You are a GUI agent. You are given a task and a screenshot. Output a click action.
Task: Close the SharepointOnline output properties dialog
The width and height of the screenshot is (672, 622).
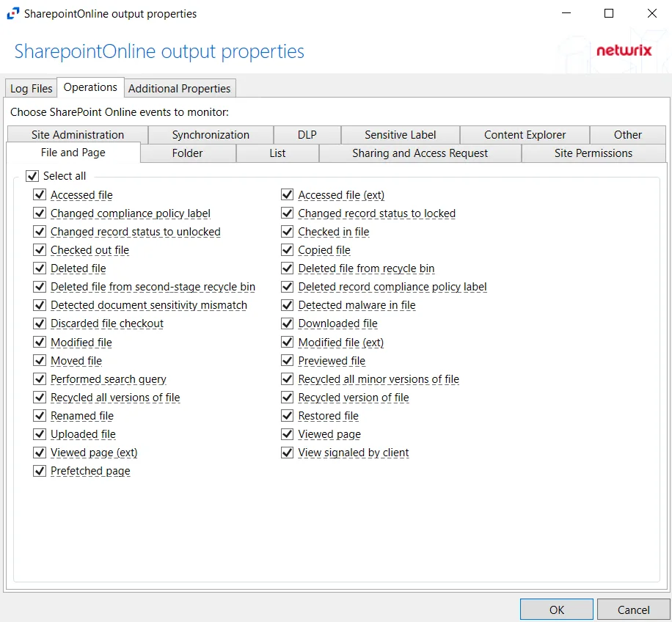pyautogui.click(x=652, y=13)
